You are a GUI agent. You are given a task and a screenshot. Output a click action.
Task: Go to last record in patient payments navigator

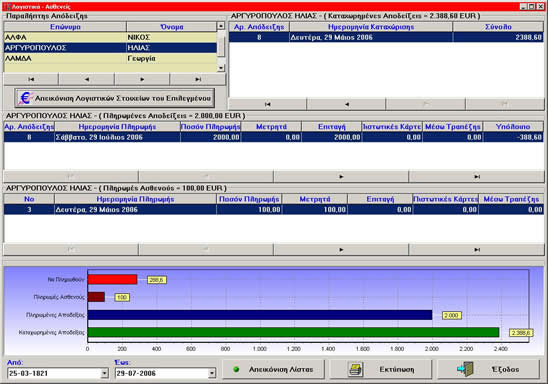click(477, 249)
